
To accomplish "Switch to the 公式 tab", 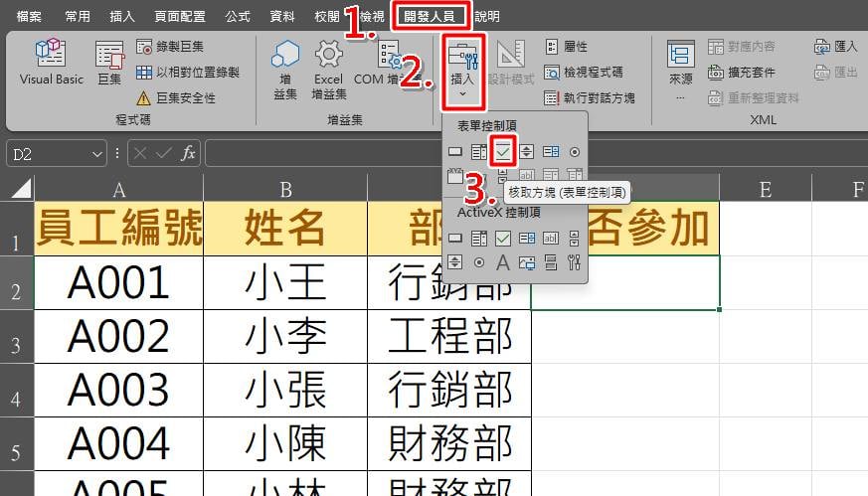I will point(238,17).
